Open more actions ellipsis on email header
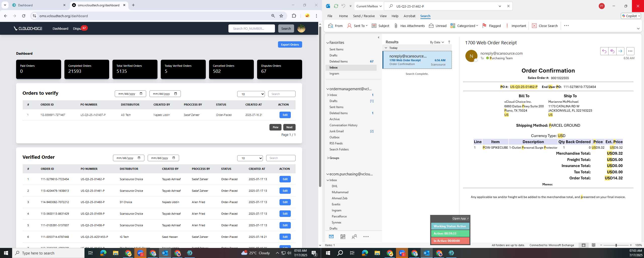Viewport: 644px width, 258px height. pos(630,51)
